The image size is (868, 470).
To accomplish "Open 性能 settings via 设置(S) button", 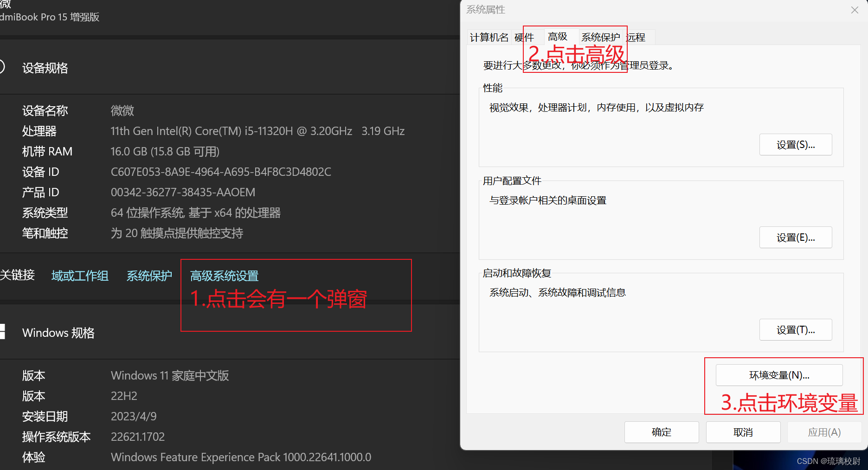I will [795, 144].
